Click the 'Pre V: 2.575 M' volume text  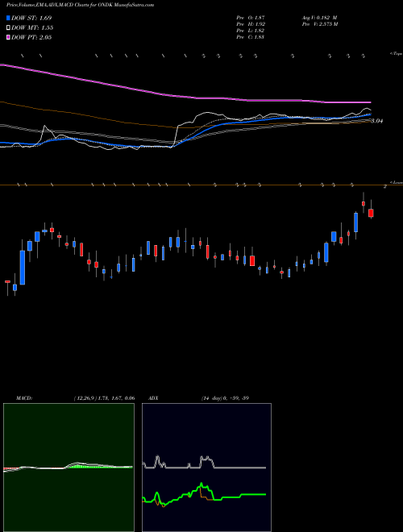[319, 24]
